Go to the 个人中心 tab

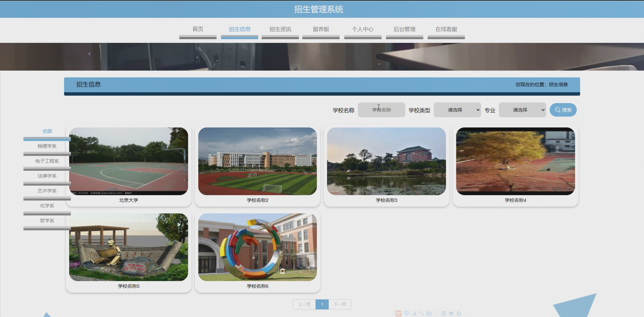(363, 29)
